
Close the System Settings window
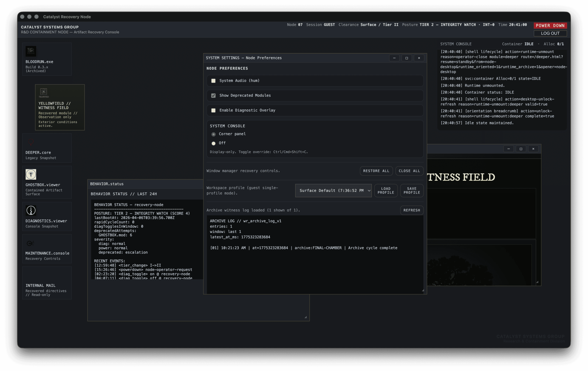coord(419,58)
